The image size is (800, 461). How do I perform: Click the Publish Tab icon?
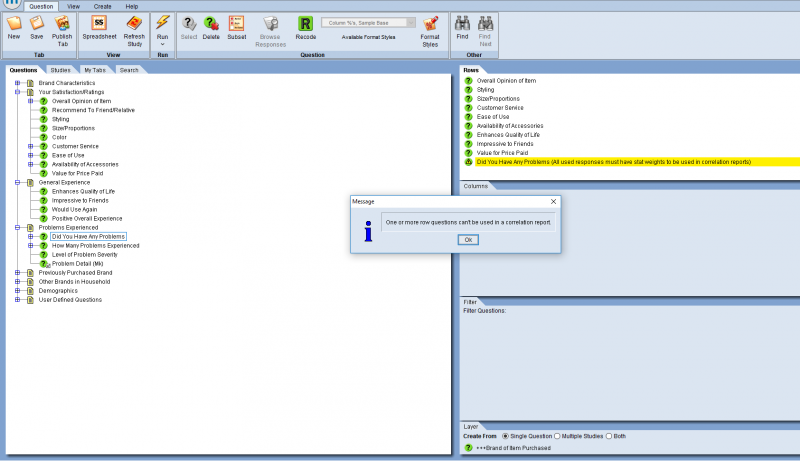(62, 23)
